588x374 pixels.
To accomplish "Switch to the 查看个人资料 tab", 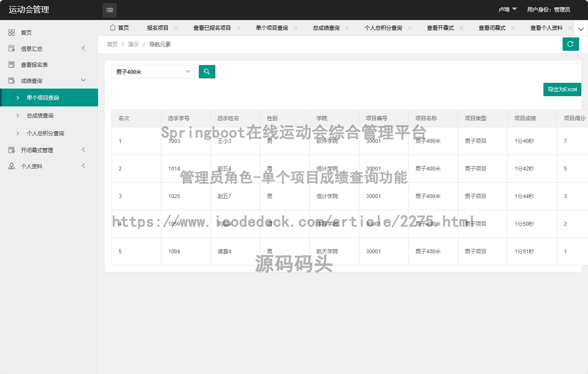I will (x=547, y=28).
